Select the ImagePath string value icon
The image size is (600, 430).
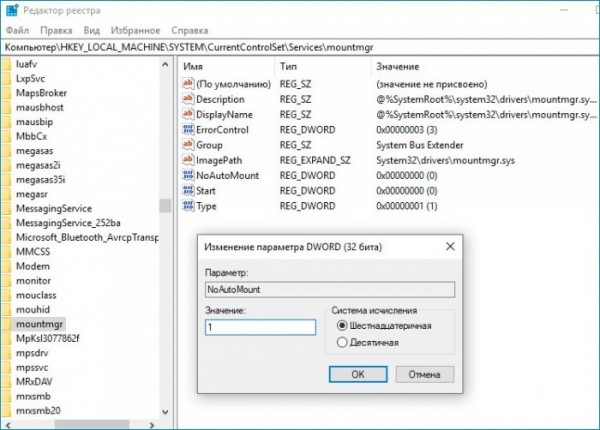[x=188, y=160]
